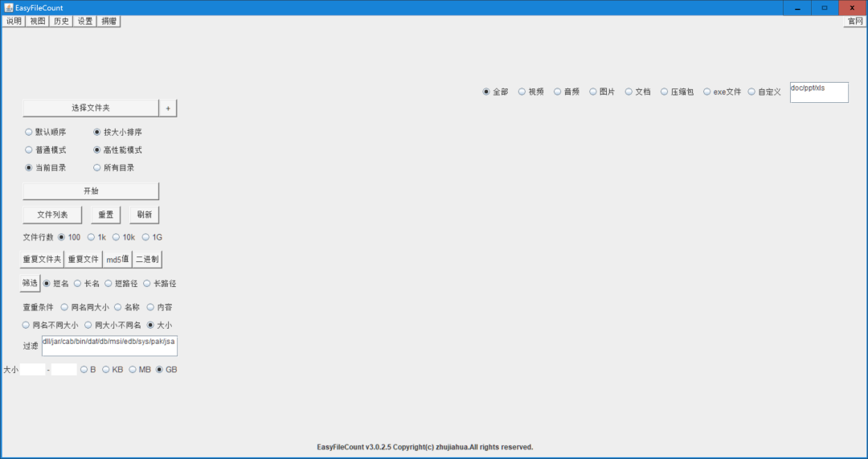Click the 过滤 extensions text field

point(109,346)
